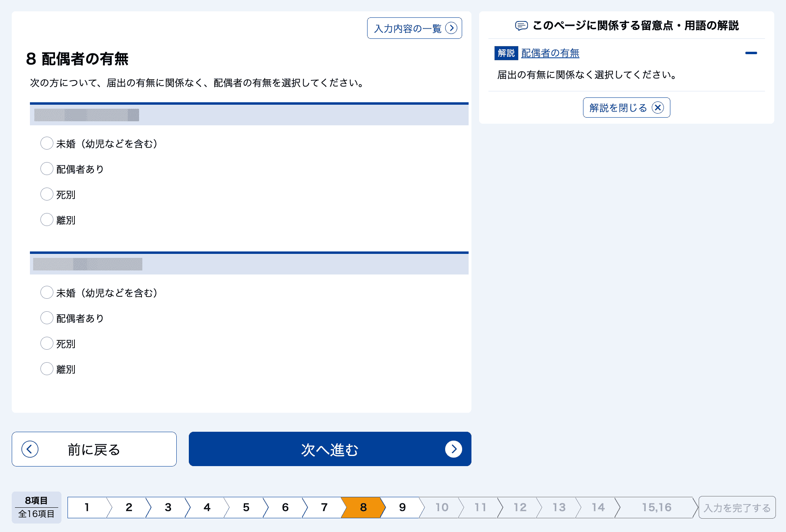This screenshot has height=532, width=786.
Task: Jump to step 1 in the progress bar
Action: [87, 507]
